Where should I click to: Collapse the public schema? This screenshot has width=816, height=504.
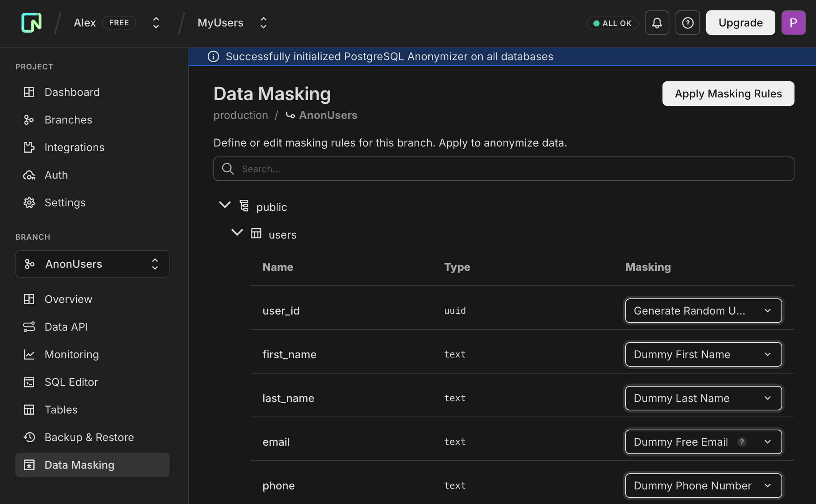point(225,205)
